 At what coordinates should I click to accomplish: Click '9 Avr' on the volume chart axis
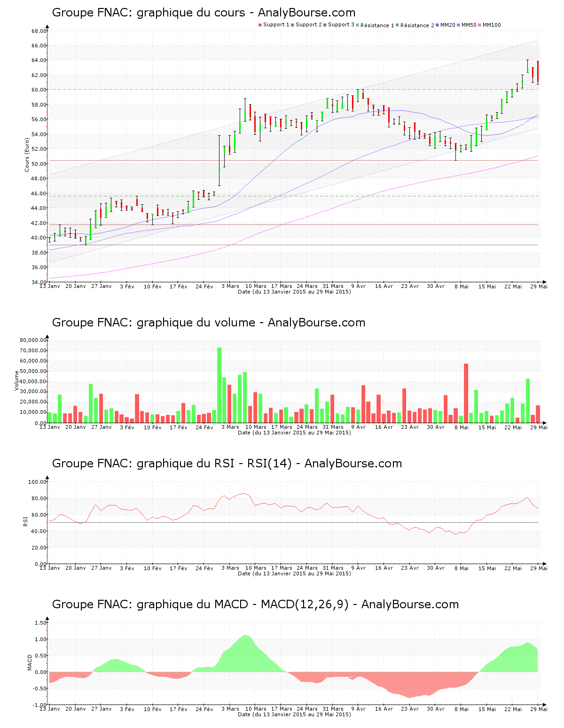click(x=358, y=427)
